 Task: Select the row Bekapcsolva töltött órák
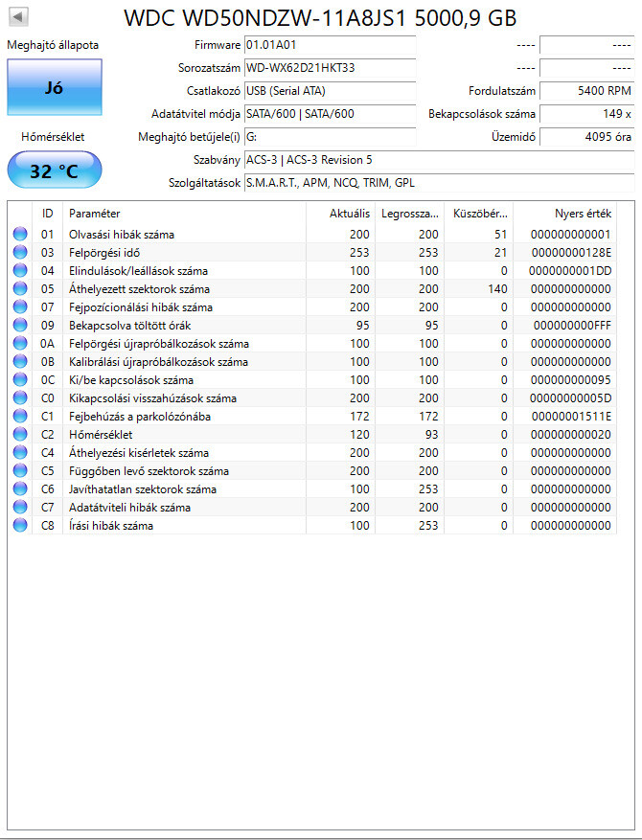click(312, 326)
